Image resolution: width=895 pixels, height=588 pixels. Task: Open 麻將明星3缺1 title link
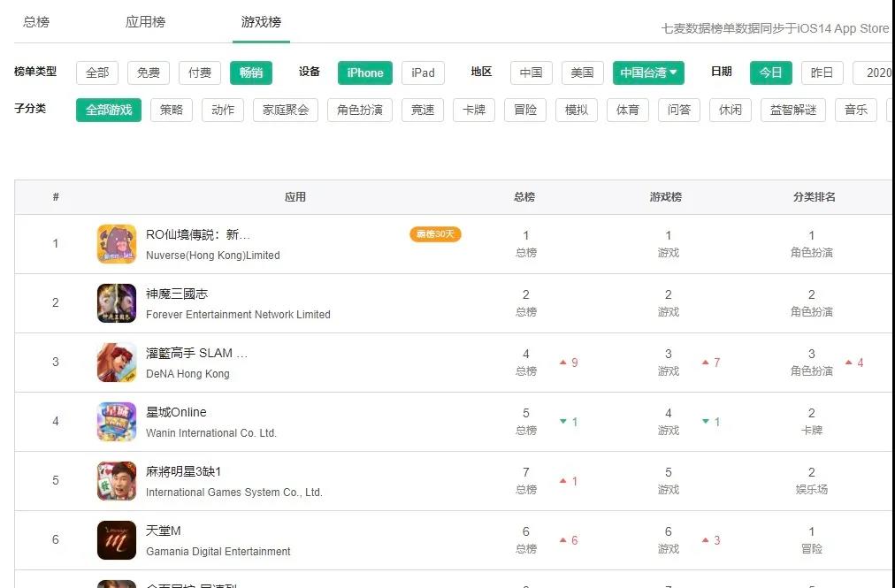pyautogui.click(x=183, y=471)
